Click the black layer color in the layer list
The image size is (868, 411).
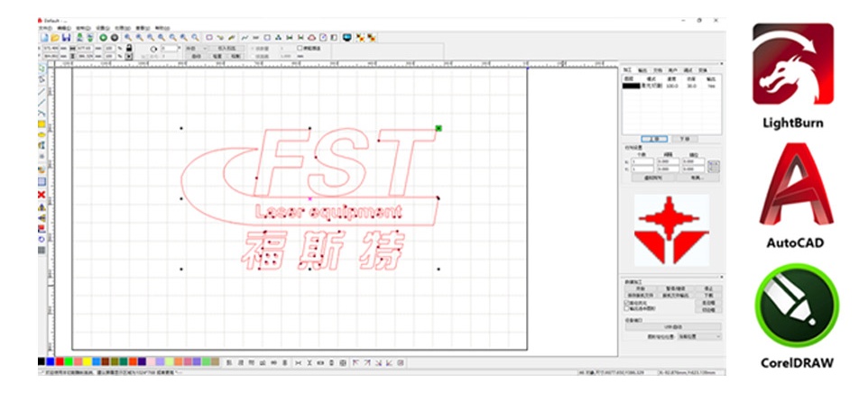631,86
